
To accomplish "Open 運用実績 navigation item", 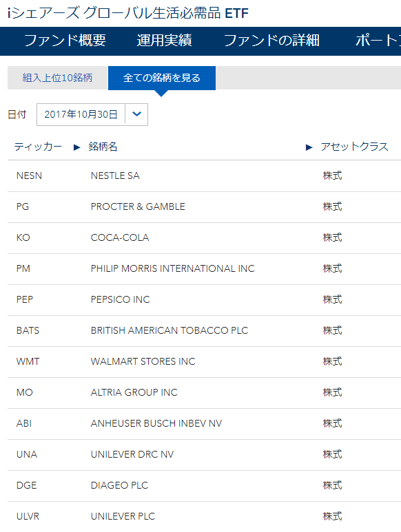I will coord(165,41).
